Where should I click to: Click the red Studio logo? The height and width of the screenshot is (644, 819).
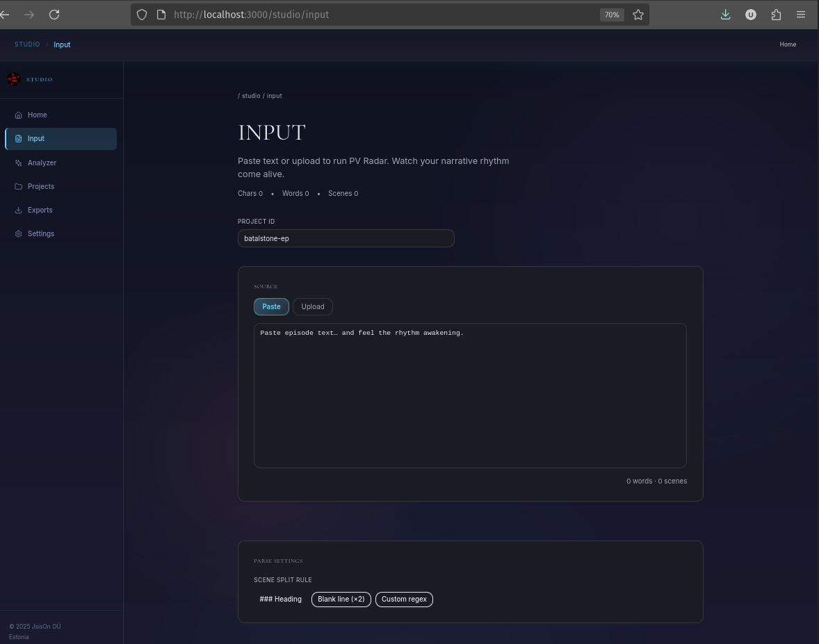click(13, 79)
